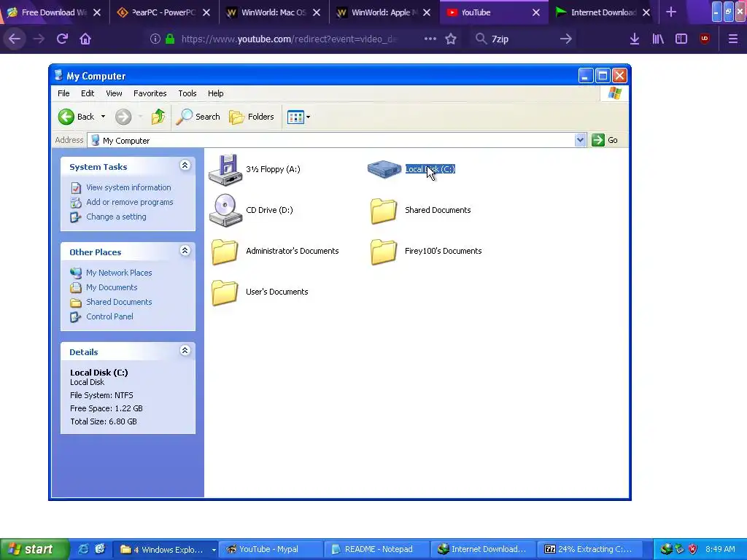Click Change a setting link

(x=116, y=217)
